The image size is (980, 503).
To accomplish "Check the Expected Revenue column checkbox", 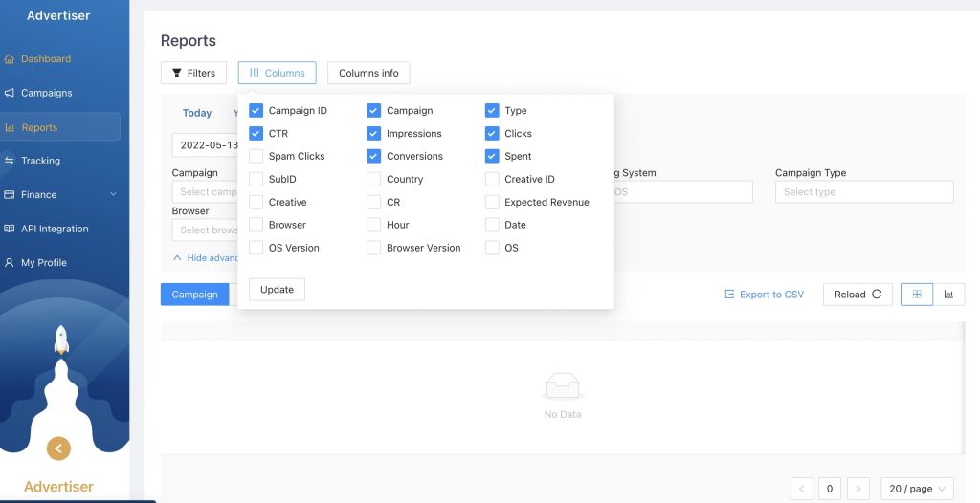I will tap(492, 202).
